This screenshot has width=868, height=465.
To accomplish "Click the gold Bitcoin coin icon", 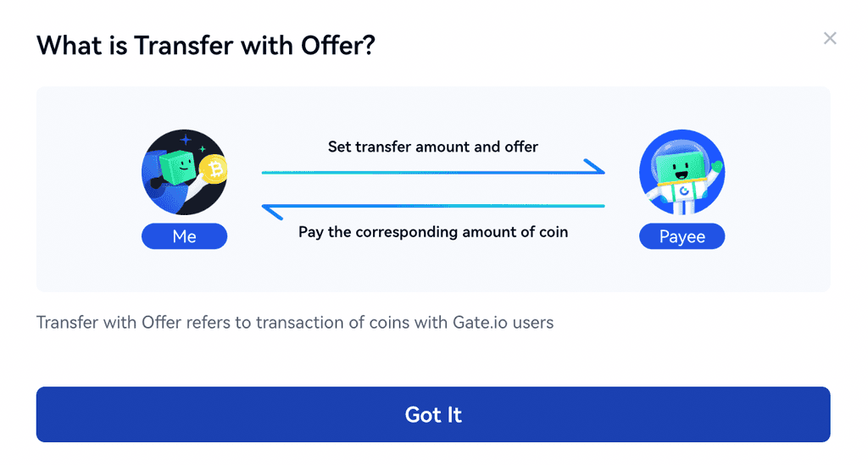I will coord(215,170).
